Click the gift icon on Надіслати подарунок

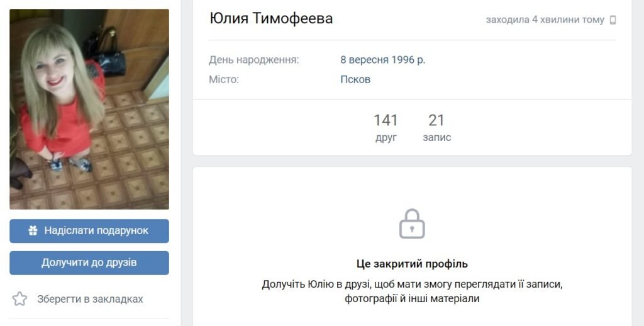point(33,230)
